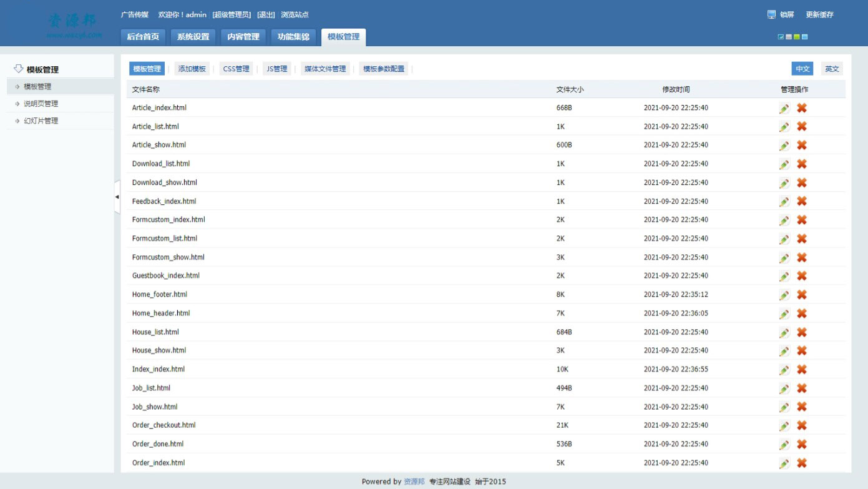Delete the Article_list.html template

pos(802,127)
